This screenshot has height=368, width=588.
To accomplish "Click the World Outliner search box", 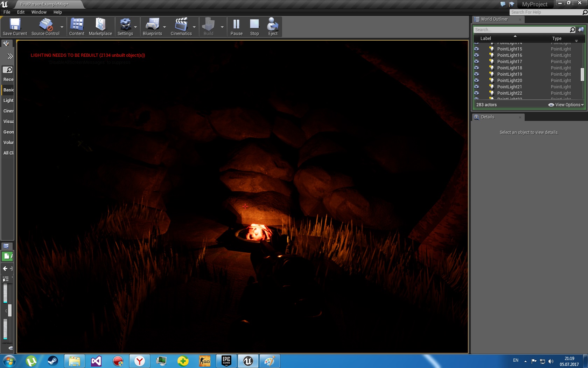I will 521,30.
